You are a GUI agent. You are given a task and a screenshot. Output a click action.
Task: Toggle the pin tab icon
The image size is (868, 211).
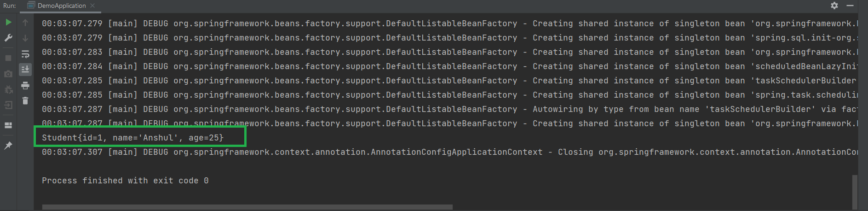point(8,146)
